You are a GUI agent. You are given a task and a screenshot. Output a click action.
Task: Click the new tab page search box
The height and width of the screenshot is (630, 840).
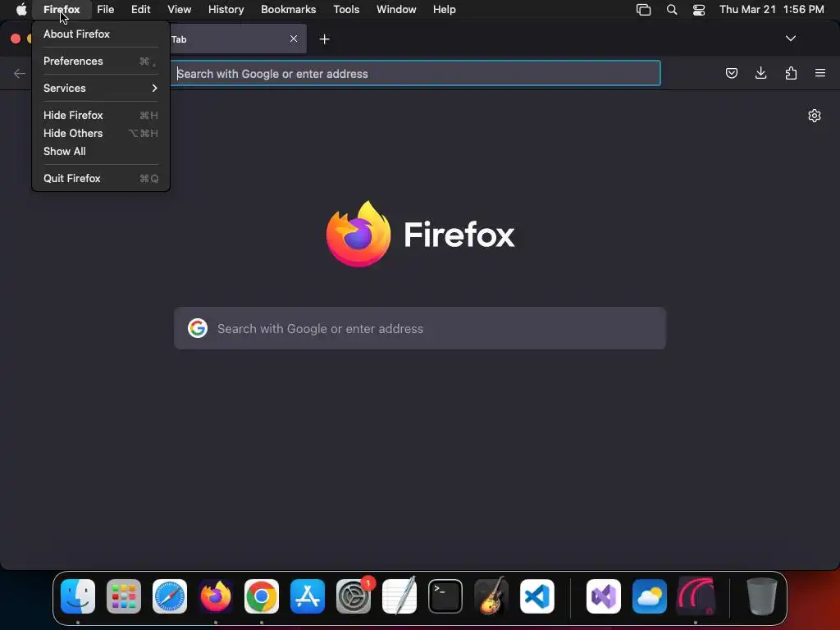click(x=420, y=328)
